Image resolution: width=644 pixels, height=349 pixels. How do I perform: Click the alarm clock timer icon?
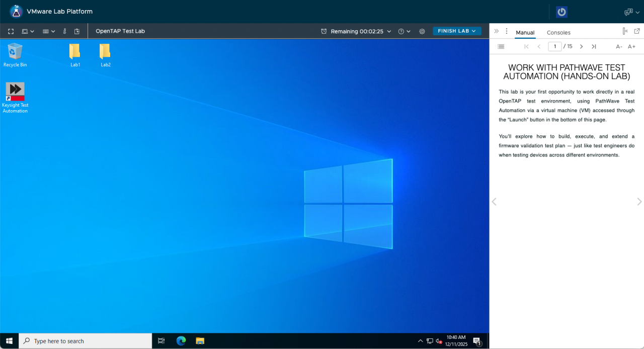click(324, 31)
